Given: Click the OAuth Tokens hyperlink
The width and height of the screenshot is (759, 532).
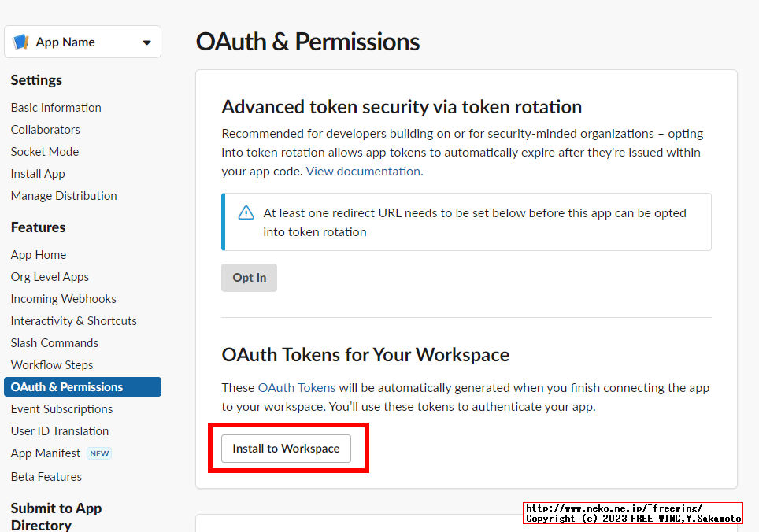Looking at the screenshot, I should point(297,387).
